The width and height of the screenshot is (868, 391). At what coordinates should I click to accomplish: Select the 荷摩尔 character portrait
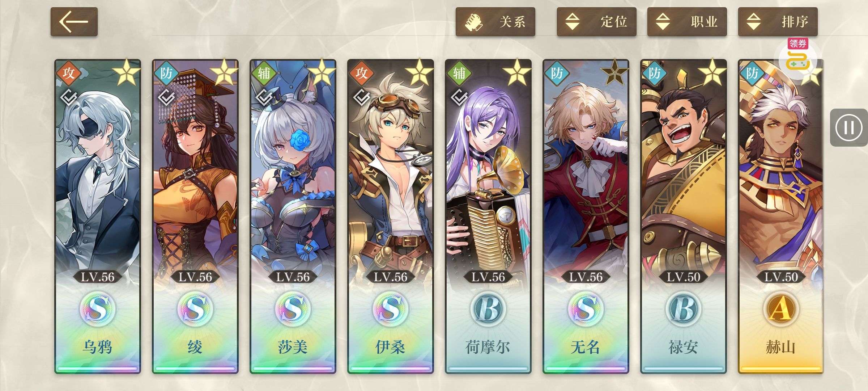click(x=488, y=174)
